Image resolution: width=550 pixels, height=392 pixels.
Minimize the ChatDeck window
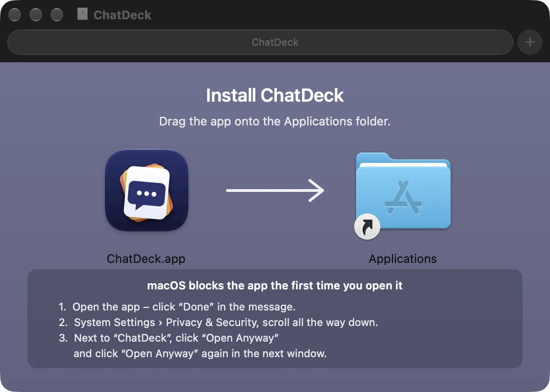pos(36,15)
